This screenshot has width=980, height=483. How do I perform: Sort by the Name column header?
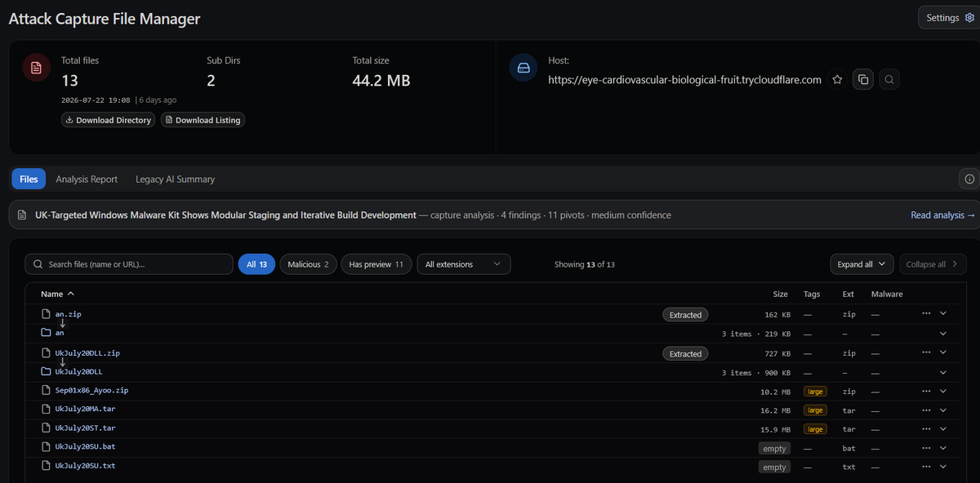[57, 294]
